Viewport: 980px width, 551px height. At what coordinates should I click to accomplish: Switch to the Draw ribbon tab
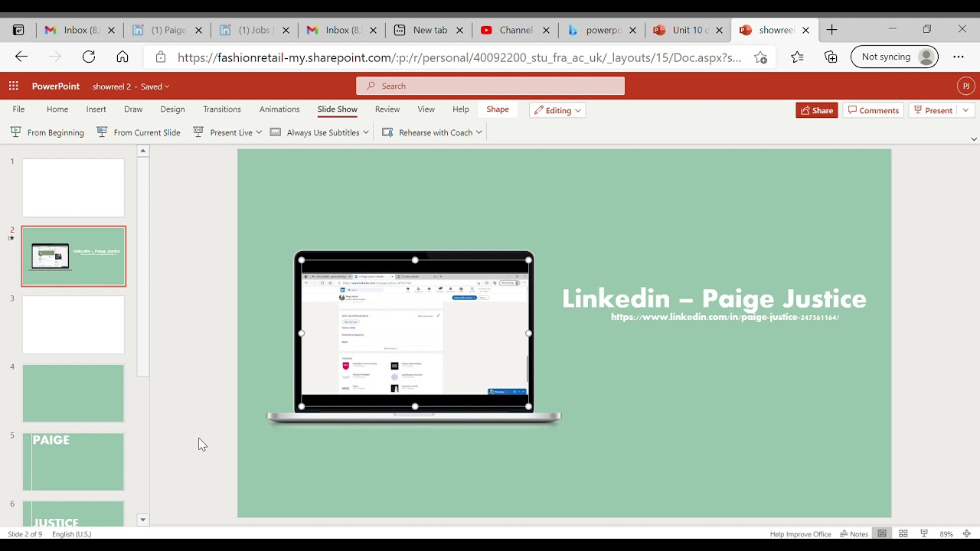[x=133, y=109]
